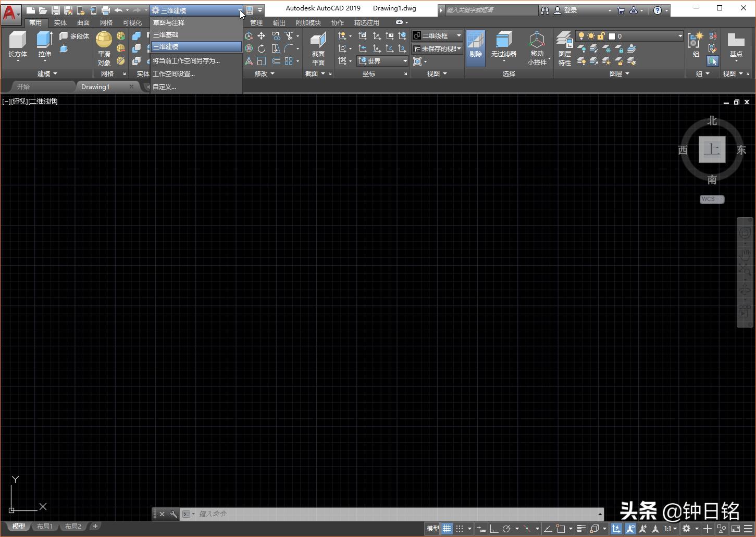This screenshot has height=537, width=756.
Task: Click the 平滑对象 smooth object tool
Action: [104, 48]
